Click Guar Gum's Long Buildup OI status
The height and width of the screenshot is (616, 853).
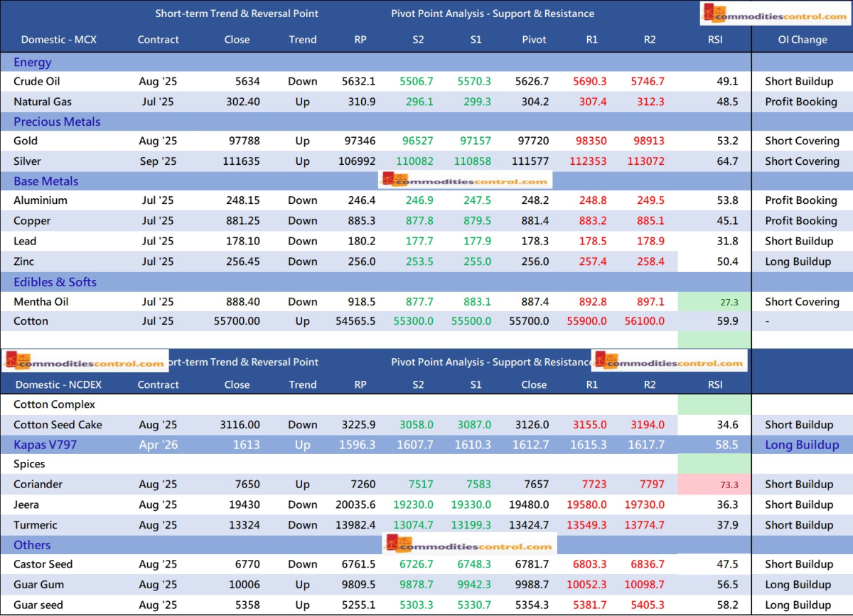(x=798, y=585)
